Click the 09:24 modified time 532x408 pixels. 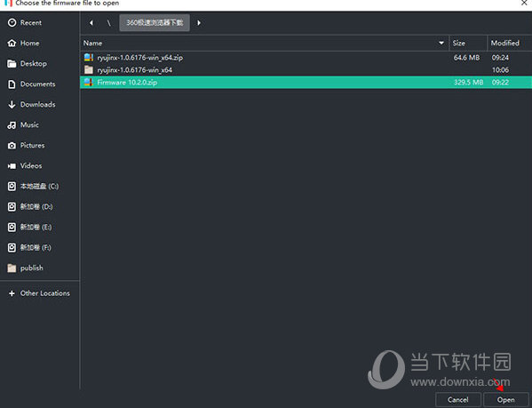tap(500, 58)
